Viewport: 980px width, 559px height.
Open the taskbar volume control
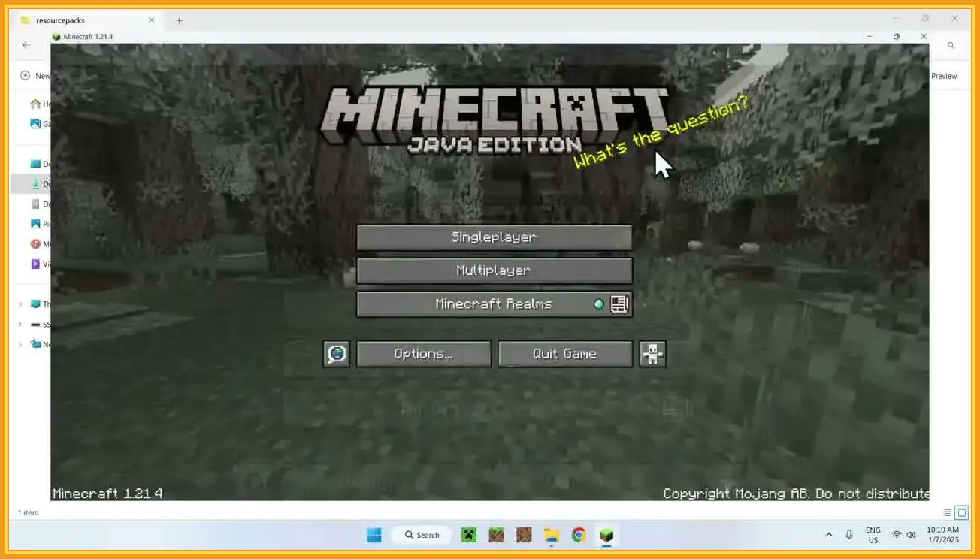pyautogui.click(x=911, y=535)
